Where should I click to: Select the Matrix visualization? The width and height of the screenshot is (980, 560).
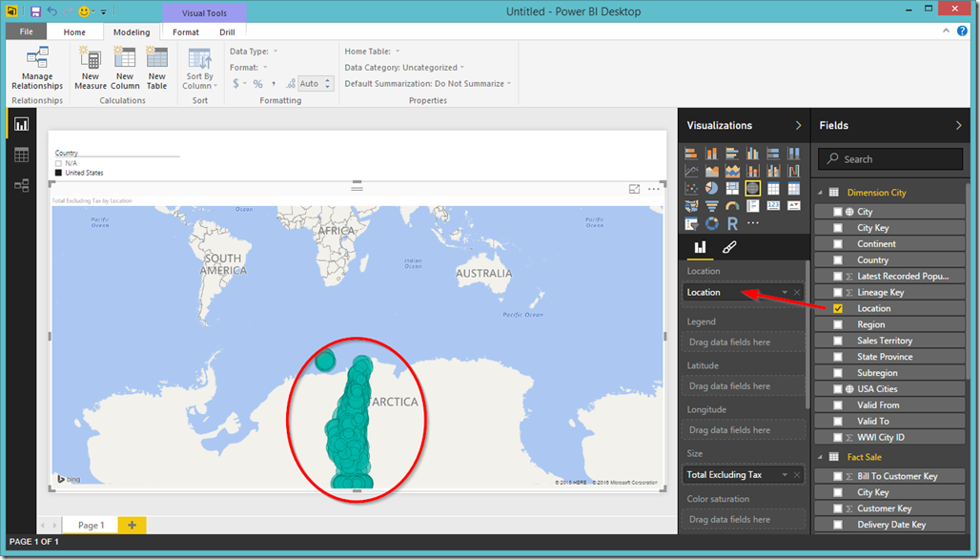794,188
